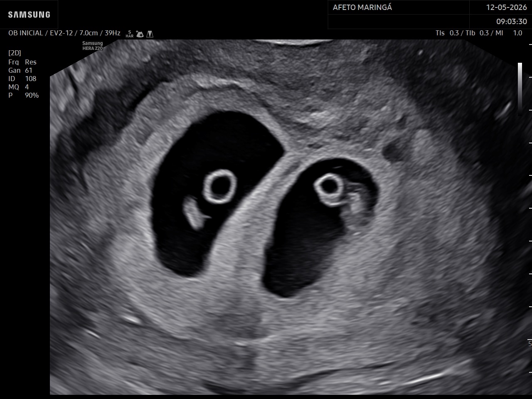Click the ID 108 parameter row

tap(22, 79)
